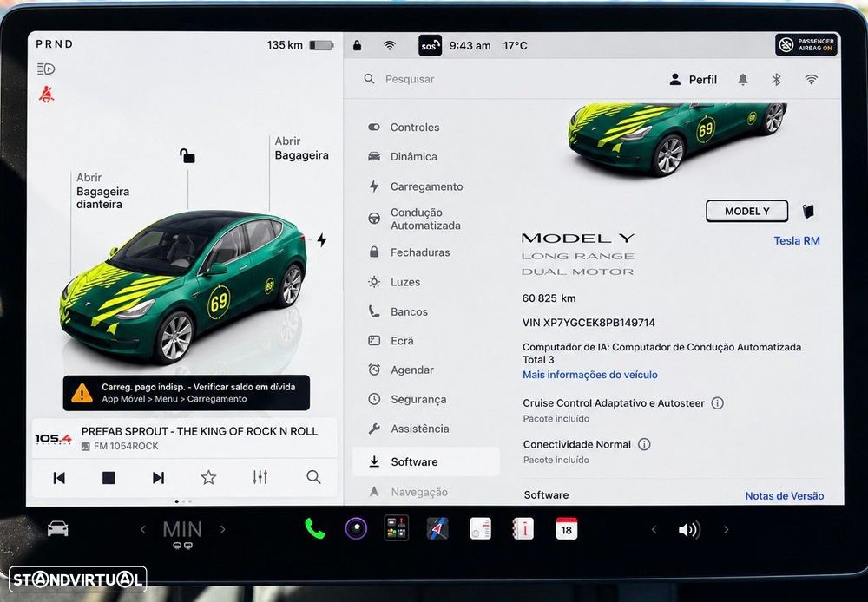Viewport: 868px width, 602px height.
Task: Tap the VIN XP7YGCEK8PB149714 text
Action: pyautogui.click(x=589, y=323)
